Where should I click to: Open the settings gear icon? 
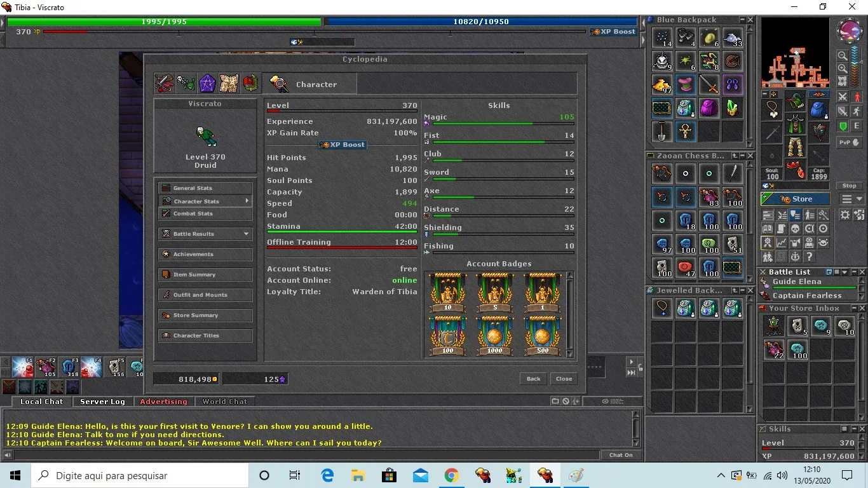click(846, 215)
